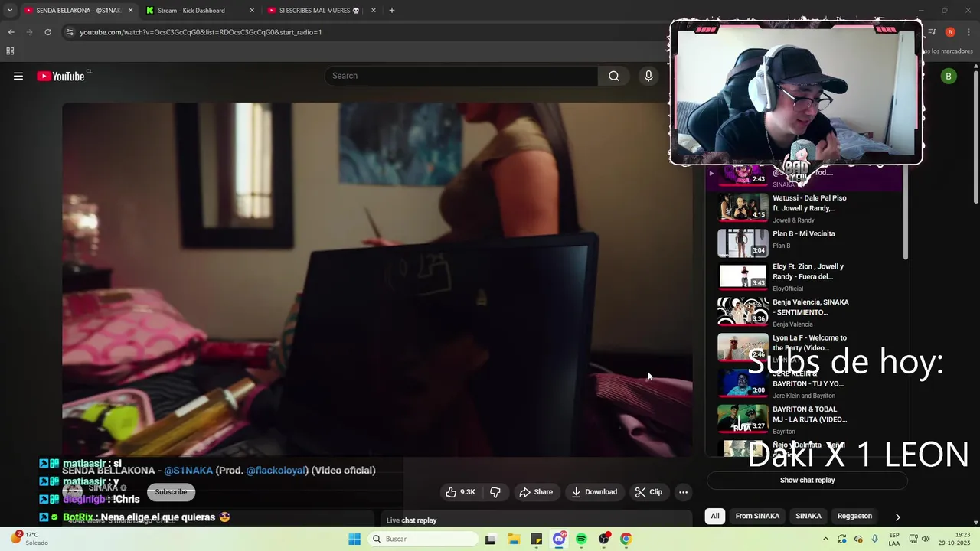This screenshot has height=551, width=980.
Task: Open the YouTube hamburger guide menu
Action: click(x=18, y=76)
